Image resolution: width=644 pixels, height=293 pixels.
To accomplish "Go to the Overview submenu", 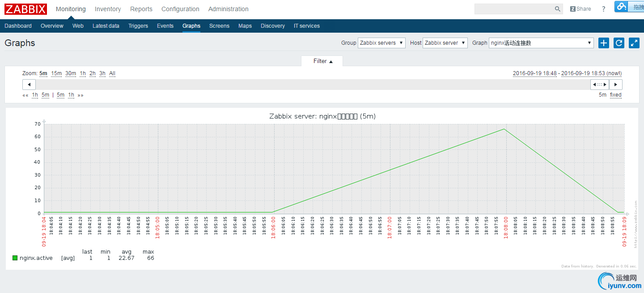I will [52, 26].
